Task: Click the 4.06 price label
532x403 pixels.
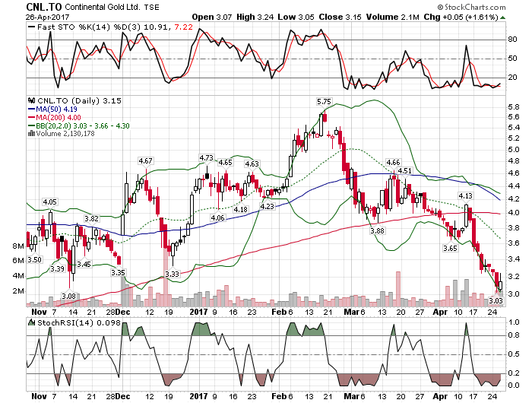Action: point(217,217)
